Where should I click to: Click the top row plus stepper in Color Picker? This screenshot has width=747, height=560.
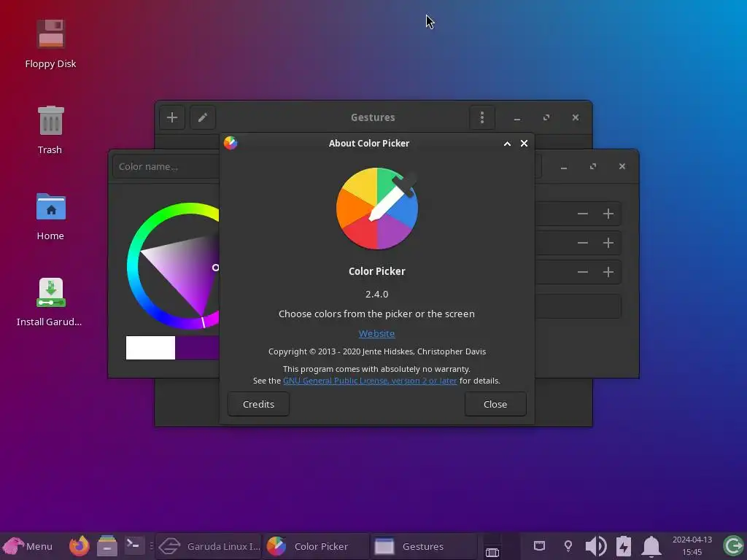(608, 214)
